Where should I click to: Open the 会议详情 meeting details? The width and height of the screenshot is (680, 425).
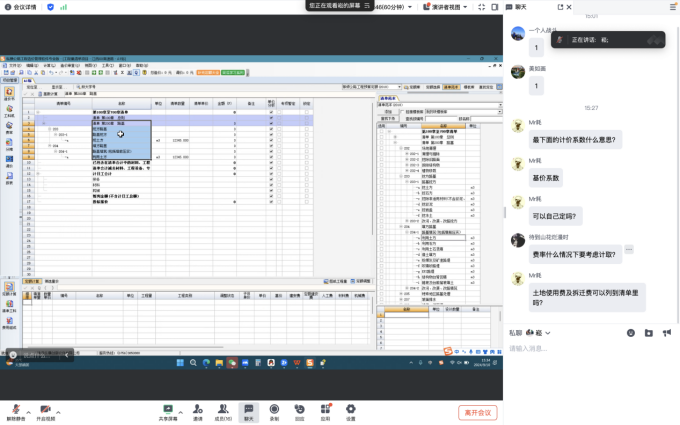(21, 7)
